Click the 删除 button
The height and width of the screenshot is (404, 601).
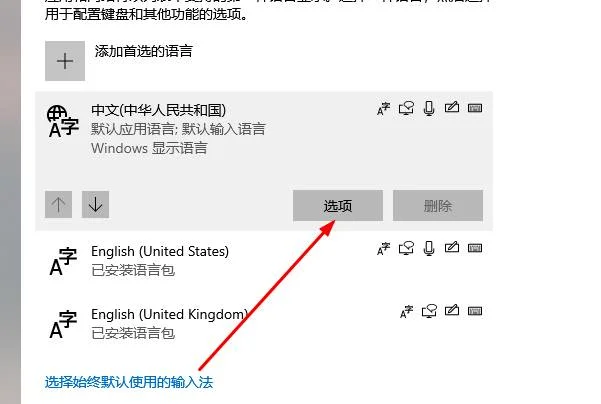click(x=438, y=205)
